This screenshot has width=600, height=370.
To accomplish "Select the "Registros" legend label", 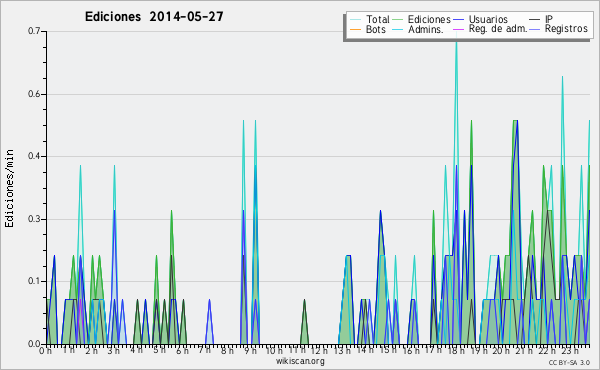I will (x=566, y=29).
